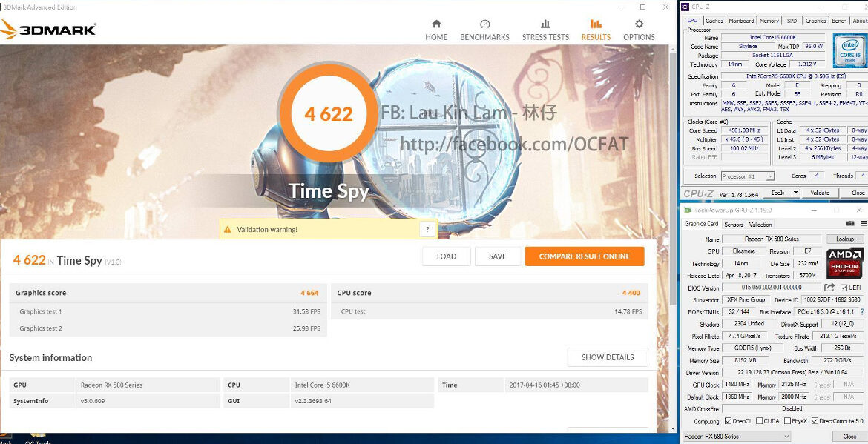Click the BIOS export share icon

[829, 288]
